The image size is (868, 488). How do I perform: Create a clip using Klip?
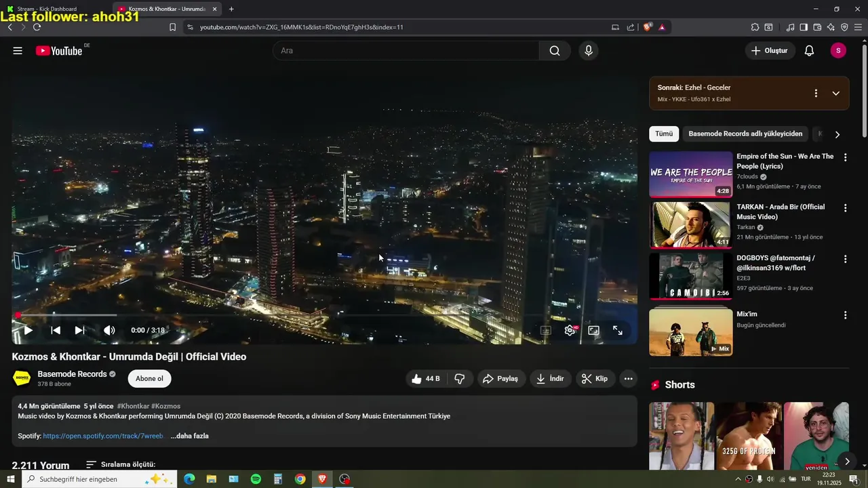click(x=595, y=379)
